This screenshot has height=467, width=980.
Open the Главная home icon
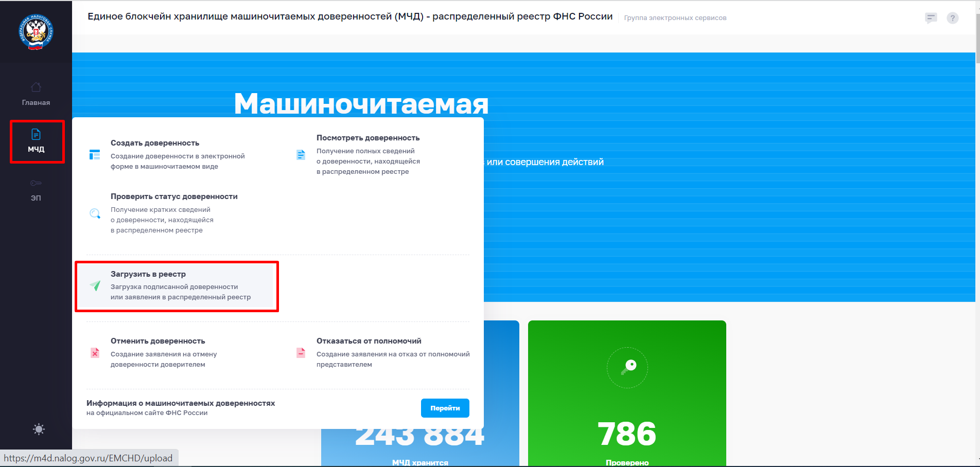[x=36, y=87]
